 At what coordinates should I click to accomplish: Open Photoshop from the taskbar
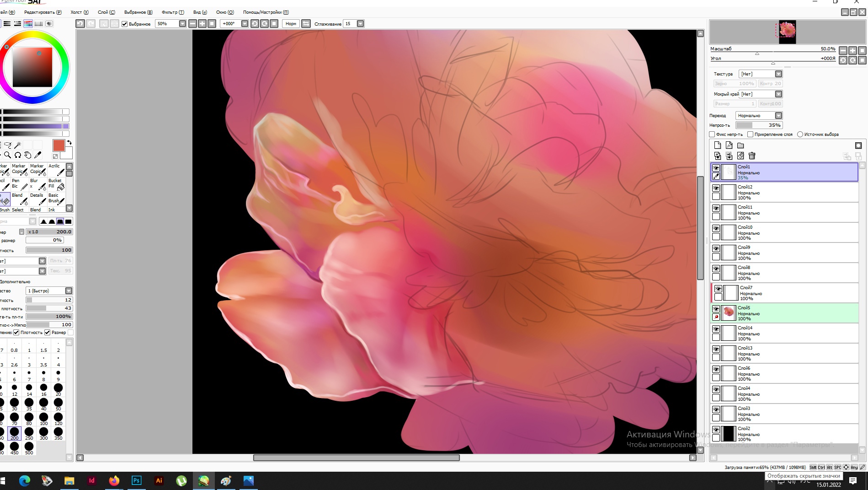[136, 480]
